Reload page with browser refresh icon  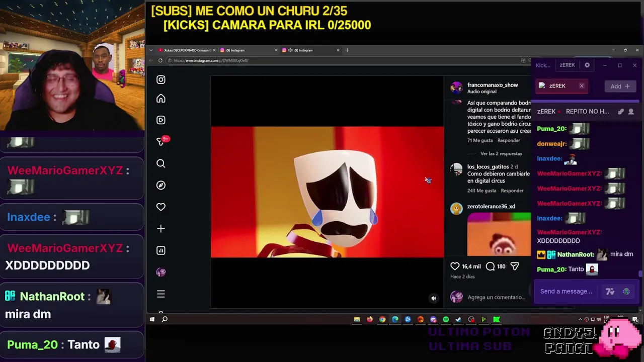pyautogui.click(x=160, y=60)
